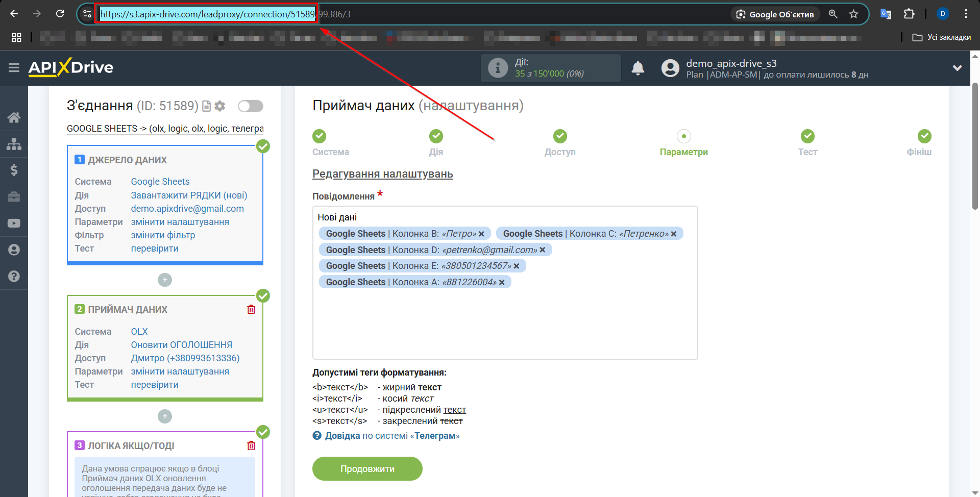
Task: Open Google Sheets system link in source
Action: (160, 182)
